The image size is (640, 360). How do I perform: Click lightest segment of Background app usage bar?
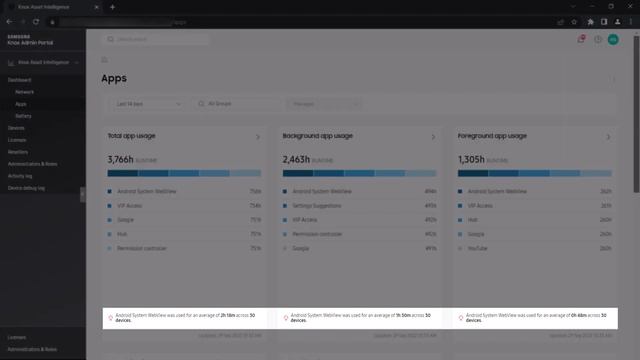click(421, 173)
